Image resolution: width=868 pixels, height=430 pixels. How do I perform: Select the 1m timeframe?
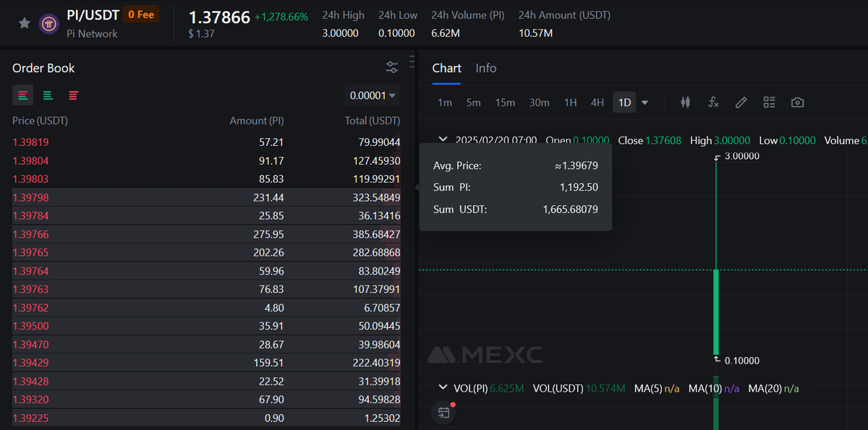click(x=445, y=103)
